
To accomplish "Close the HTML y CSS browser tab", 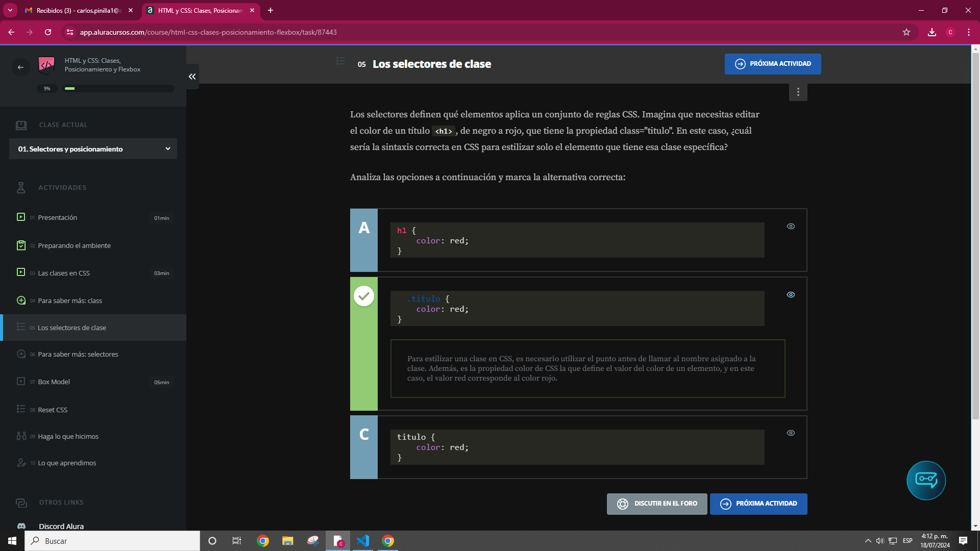I will click(252, 10).
